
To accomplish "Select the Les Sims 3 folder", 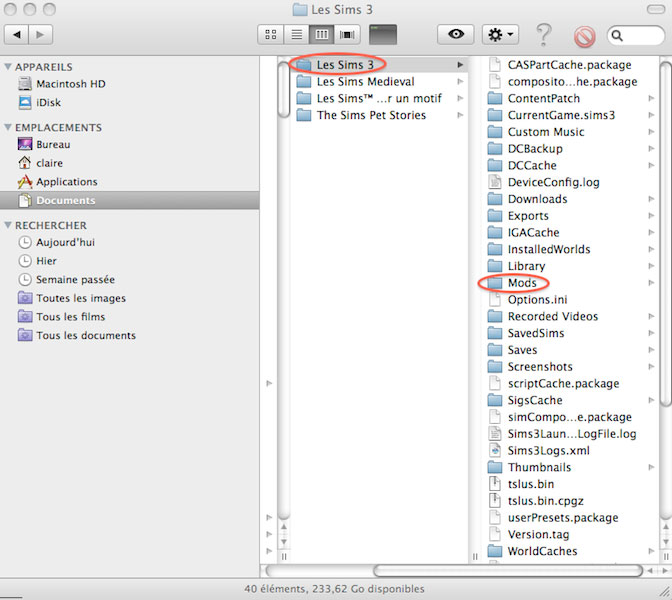I will (x=379, y=65).
